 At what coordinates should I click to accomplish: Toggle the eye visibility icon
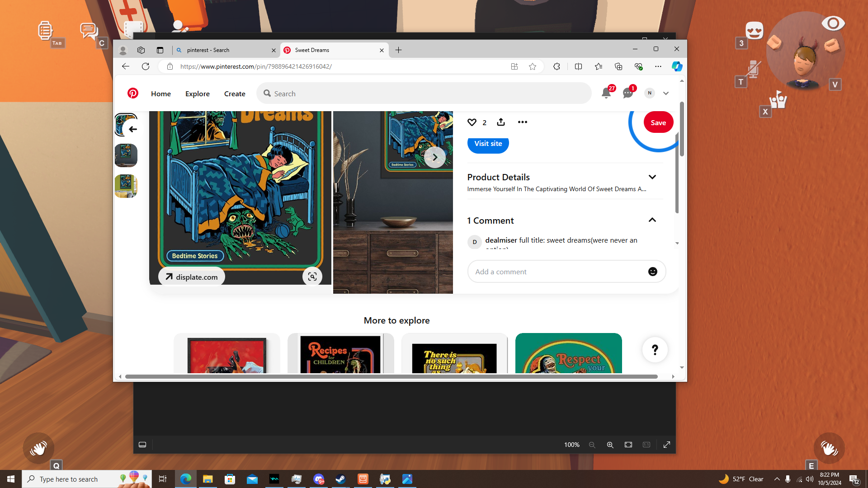[x=833, y=23]
